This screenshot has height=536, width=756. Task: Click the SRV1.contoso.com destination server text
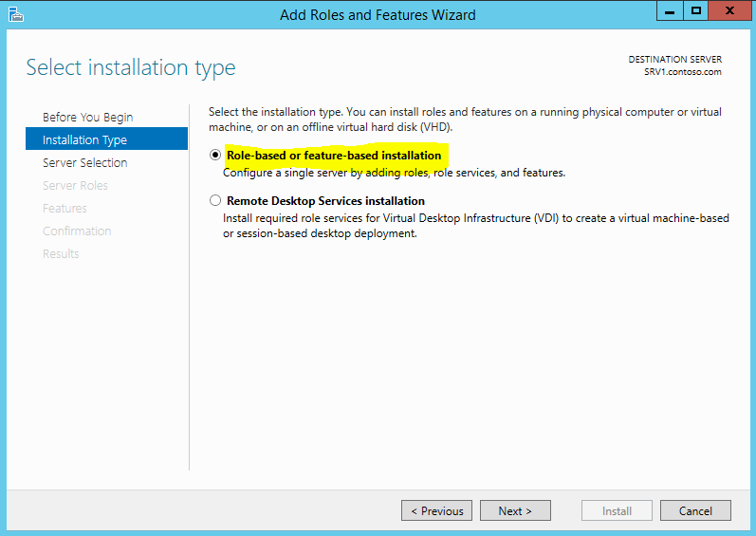(683, 72)
